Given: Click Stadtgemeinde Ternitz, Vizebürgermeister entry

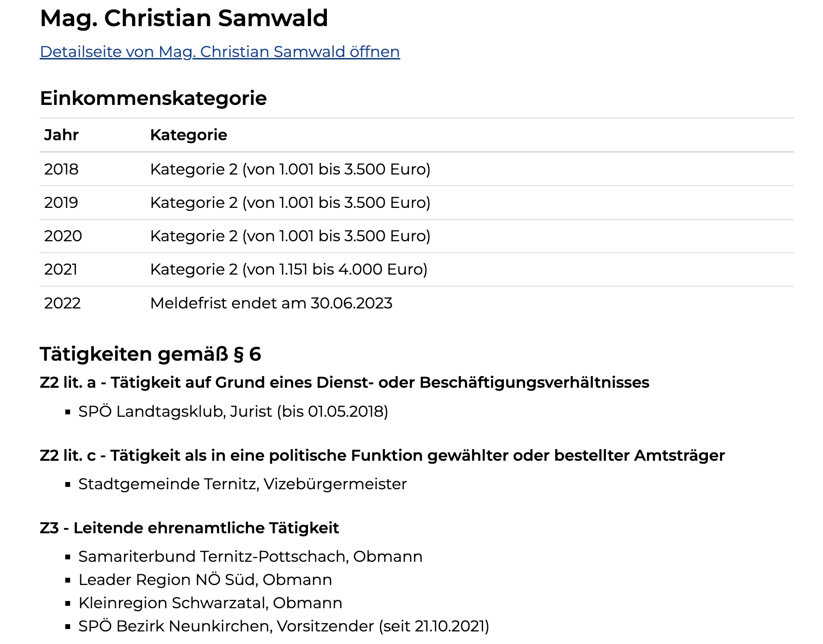Looking at the screenshot, I should click(243, 484).
